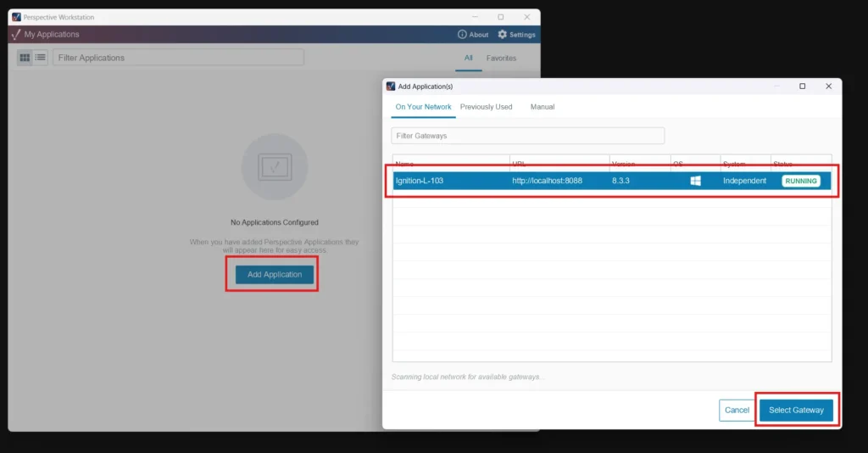
Task: Sort gateways by the Status column header
Action: [801, 164]
